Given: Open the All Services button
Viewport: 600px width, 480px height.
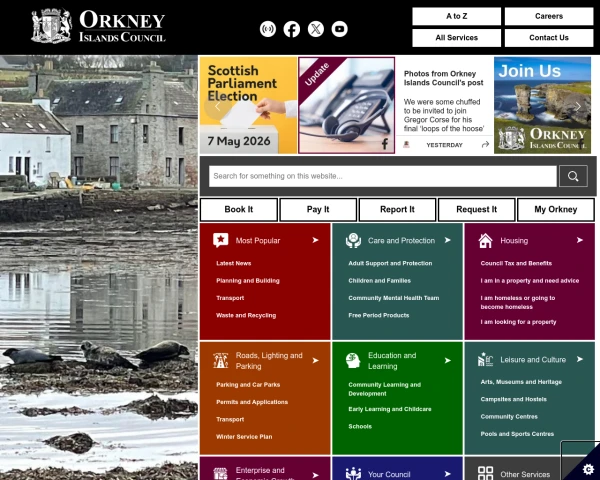Looking at the screenshot, I should click(x=457, y=38).
